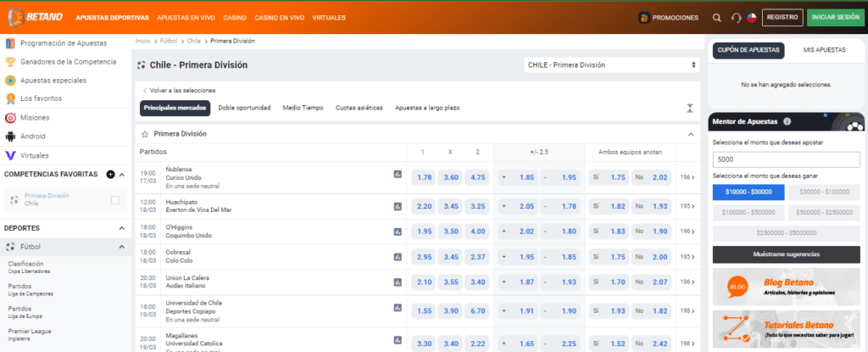Click Programación de Apuestas sidebar icon
868x352 pixels.
click(x=10, y=43)
